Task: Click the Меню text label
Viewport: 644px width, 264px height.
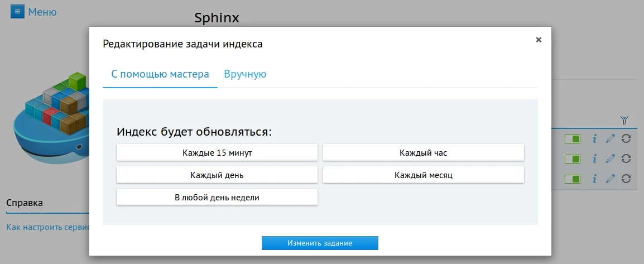Action: click(42, 12)
